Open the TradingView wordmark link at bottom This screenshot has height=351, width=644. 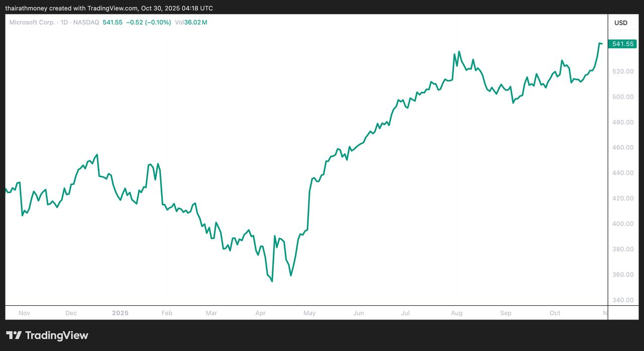tap(56, 335)
